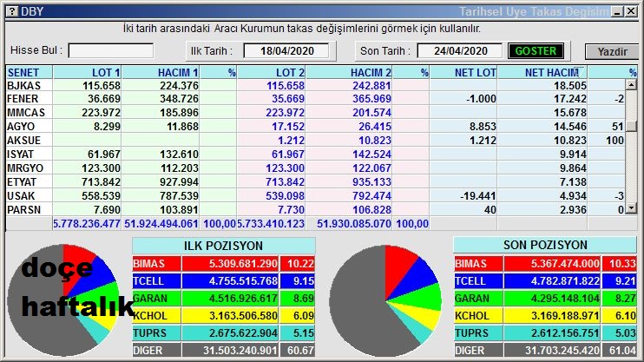Screen dimensions: 644x362
Task: Click cyan TUPRS swatch in SON POZISYON
Action: coord(478,332)
